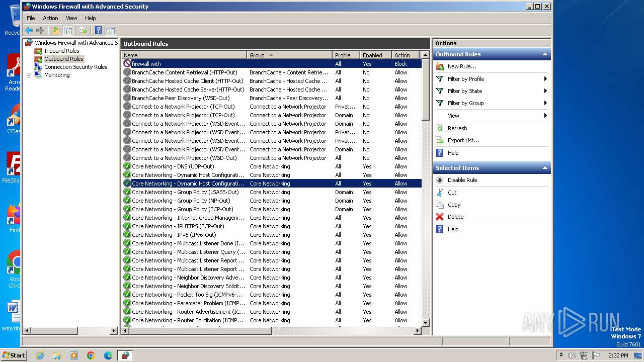The height and width of the screenshot is (362, 644).
Task: Click Disable Rule action link
Action: 462,180
